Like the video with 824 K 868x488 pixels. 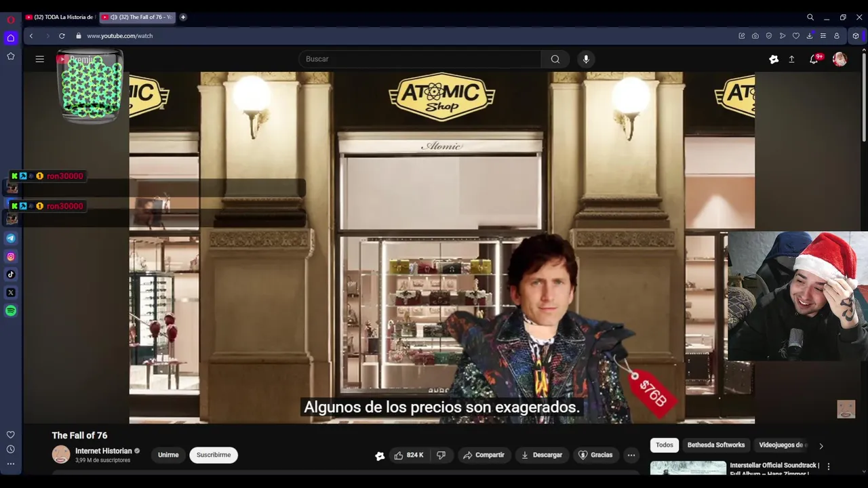(x=409, y=455)
